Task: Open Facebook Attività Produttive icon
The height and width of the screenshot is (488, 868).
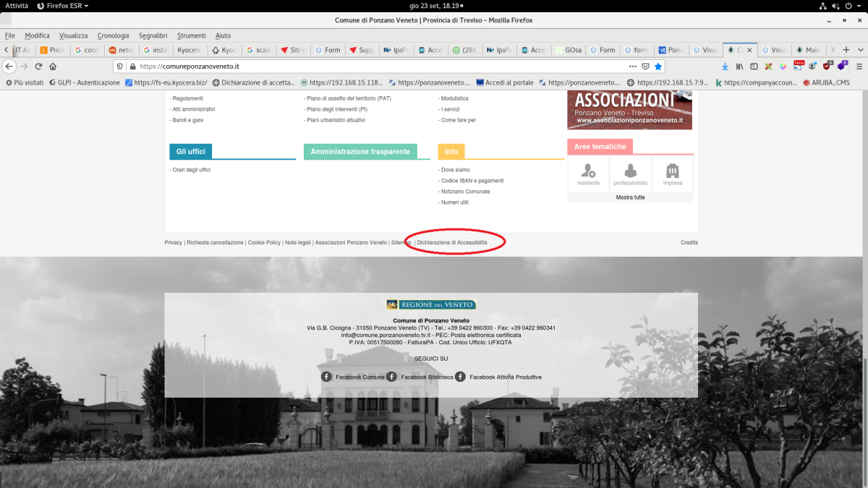Action: pos(460,377)
